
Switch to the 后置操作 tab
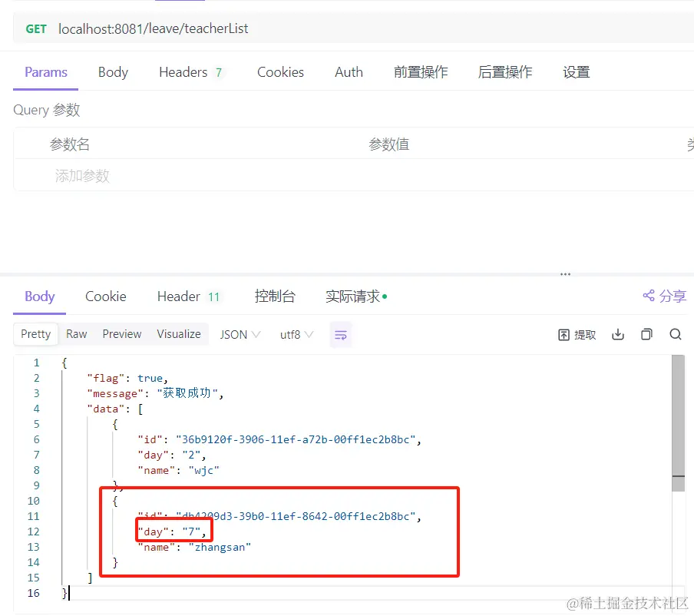tap(505, 72)
